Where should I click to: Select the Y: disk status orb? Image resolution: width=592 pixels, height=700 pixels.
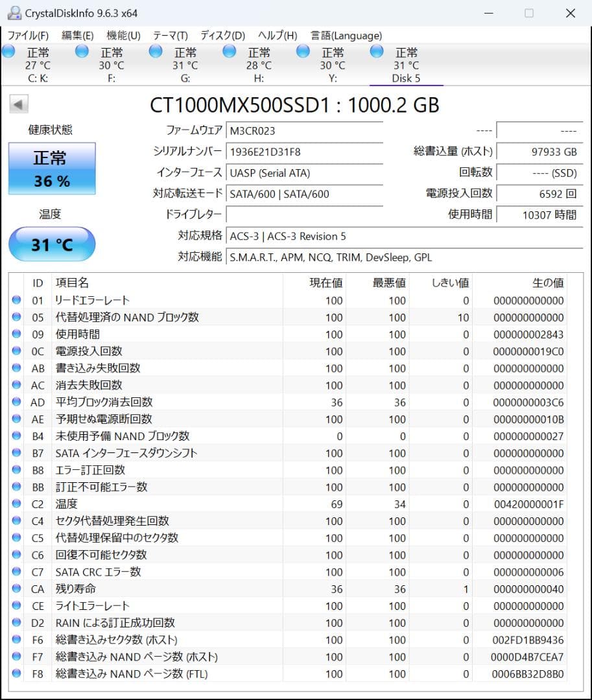click(x=303, y=51)
